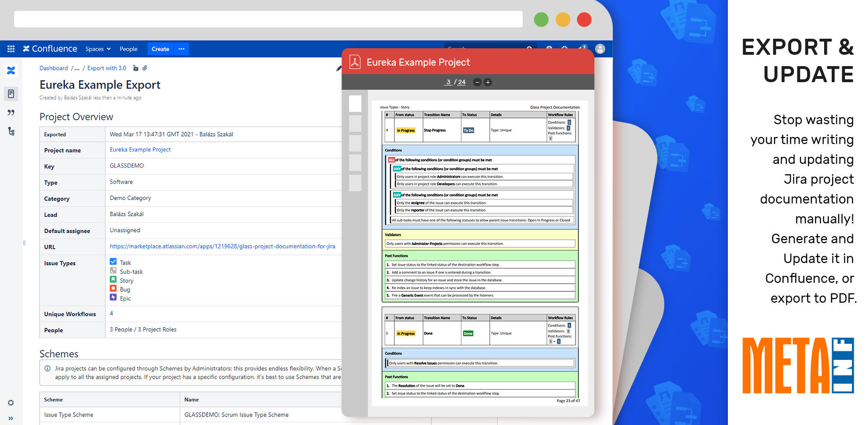Open space settings gear at bottom left
The image size is (868, 425).
pos(11,402)
